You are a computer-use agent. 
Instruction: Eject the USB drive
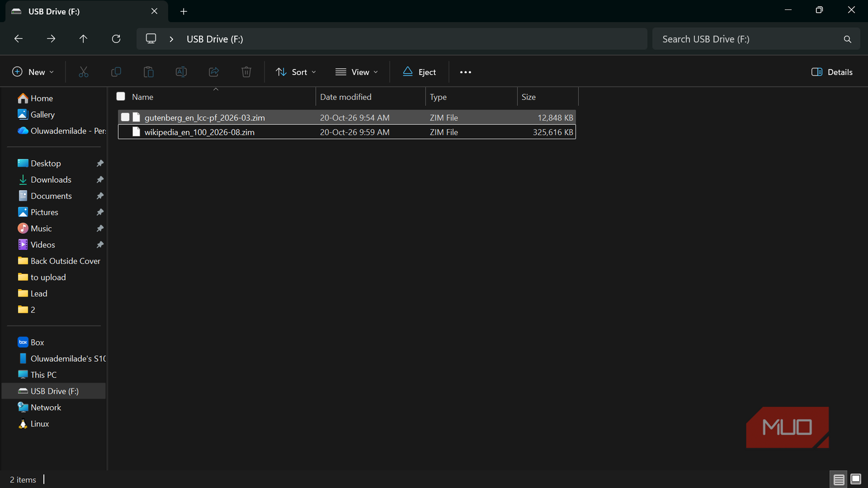pyautogui.click(x=419, y=72)
